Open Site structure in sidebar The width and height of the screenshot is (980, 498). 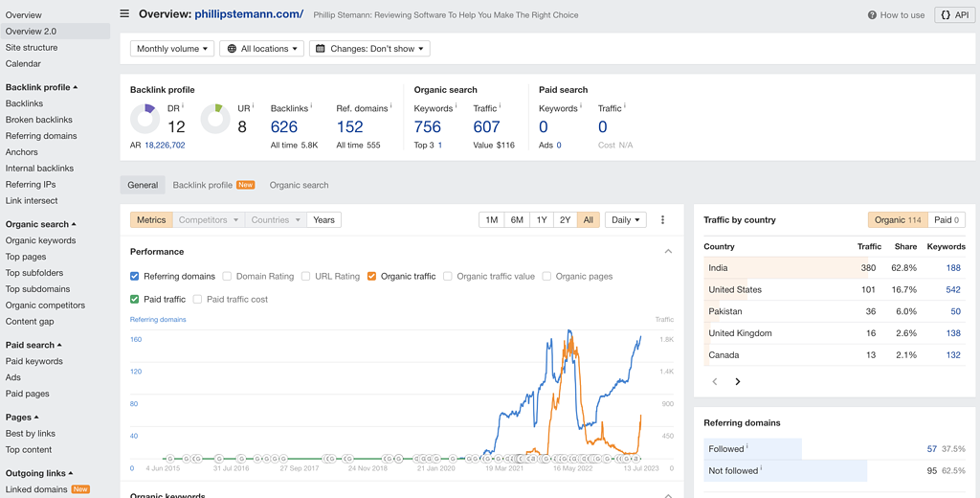(x=32, y=48)
